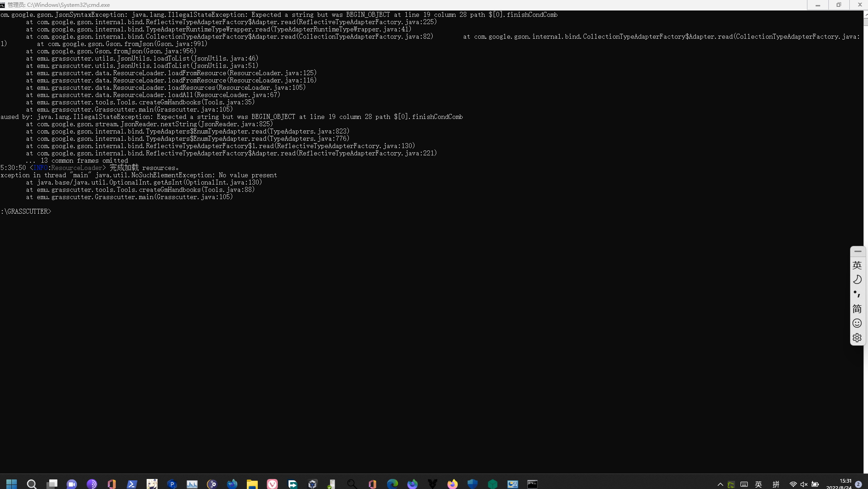Image resolution: width=868 pixels, height=489 pixels.
Task: Open the volume control from system tray
Action: point(805,484)
